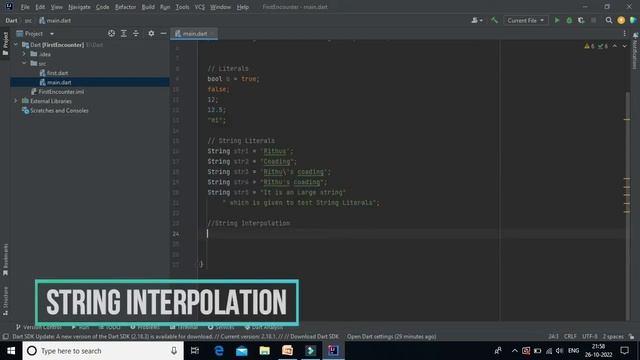Image resolution: width=640 pixels, height=360 pixels.
Task: Click the read-only lock icon in status bar
Action: point(631,337)
